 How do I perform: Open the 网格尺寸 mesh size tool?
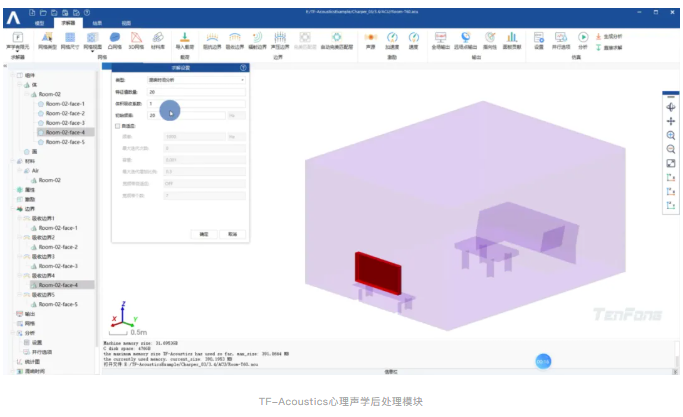coord(70,37)
